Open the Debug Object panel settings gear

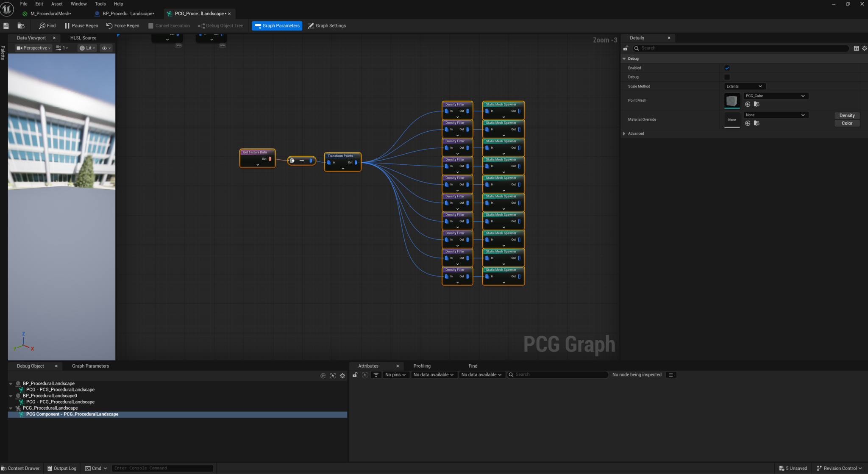click(x=342, y=376)
